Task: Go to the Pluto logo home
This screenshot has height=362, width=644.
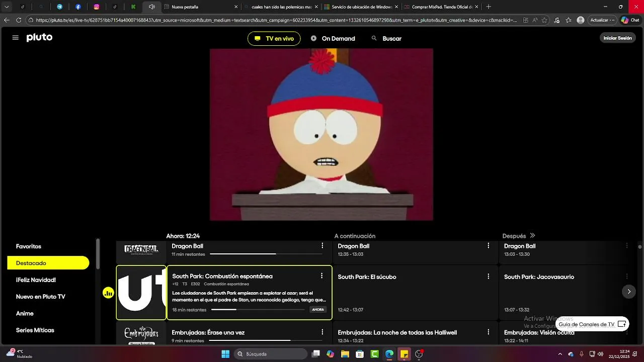Action: pos(39,38)
